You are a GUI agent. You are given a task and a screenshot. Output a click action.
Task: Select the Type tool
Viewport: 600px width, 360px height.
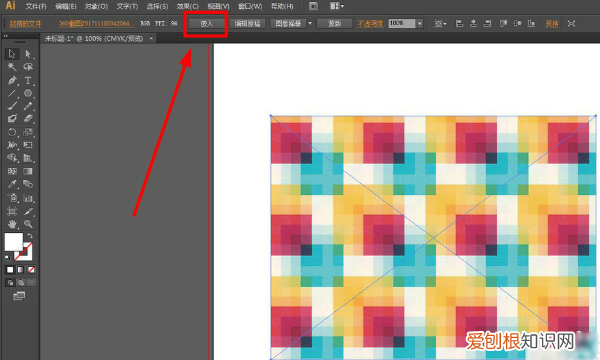[28, 80]
